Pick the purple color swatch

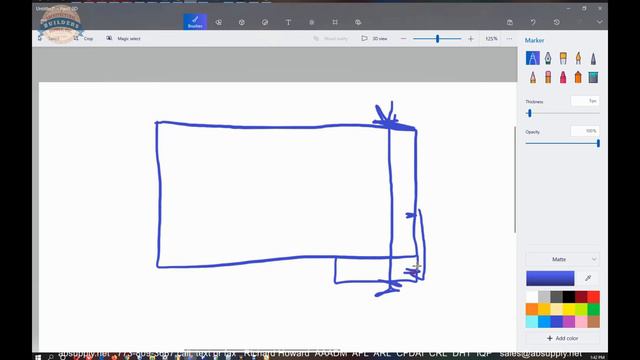pos(569,322)
